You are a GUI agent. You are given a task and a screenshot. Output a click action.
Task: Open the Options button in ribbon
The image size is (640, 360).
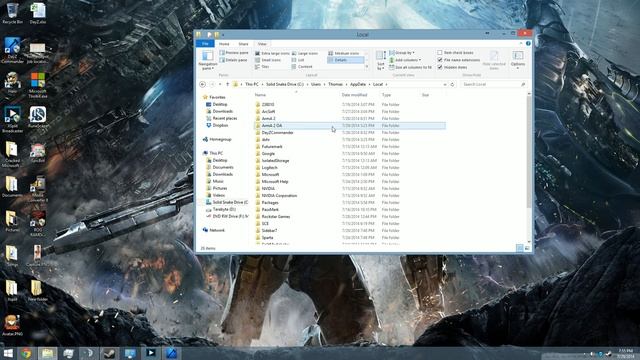coord(518,60)
